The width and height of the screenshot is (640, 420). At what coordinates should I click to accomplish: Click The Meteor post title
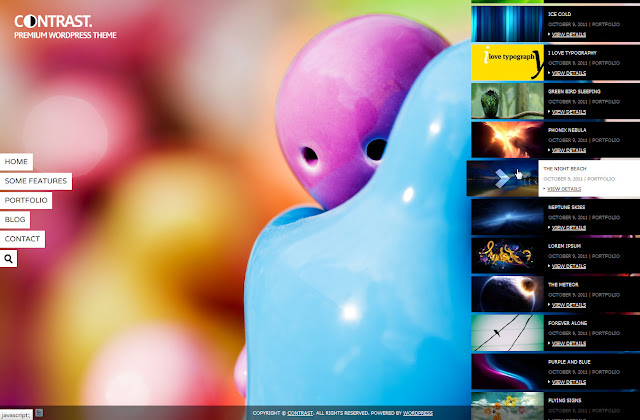[563, 284]
